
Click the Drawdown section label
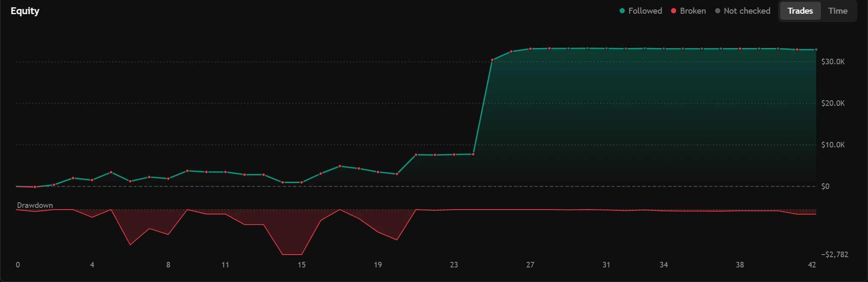pyautogui.click(x=35, y=205)
